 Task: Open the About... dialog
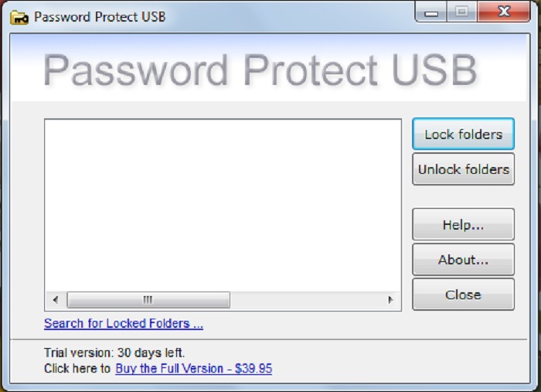[x=463, y=260]
